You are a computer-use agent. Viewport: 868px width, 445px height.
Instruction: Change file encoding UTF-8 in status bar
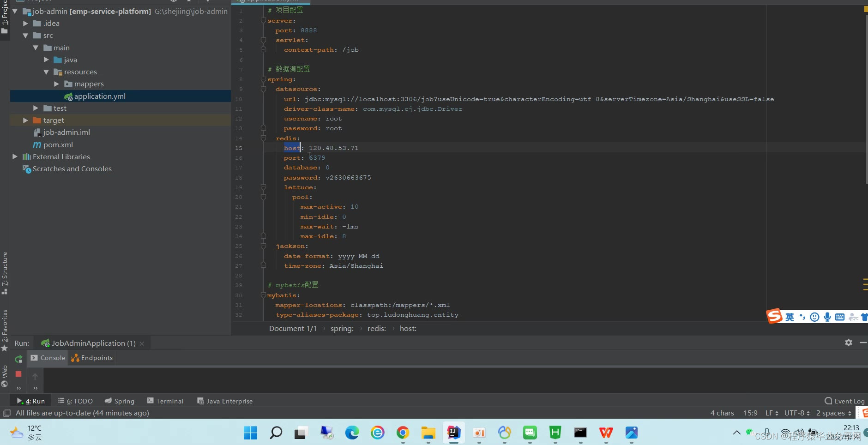797,413
